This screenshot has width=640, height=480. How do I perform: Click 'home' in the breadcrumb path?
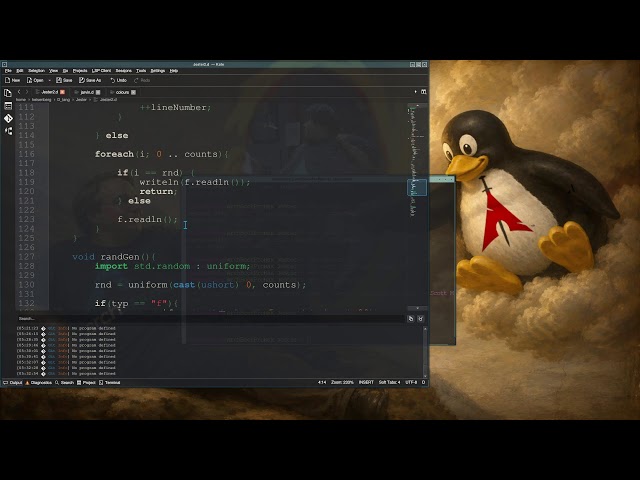click(20, 100)
